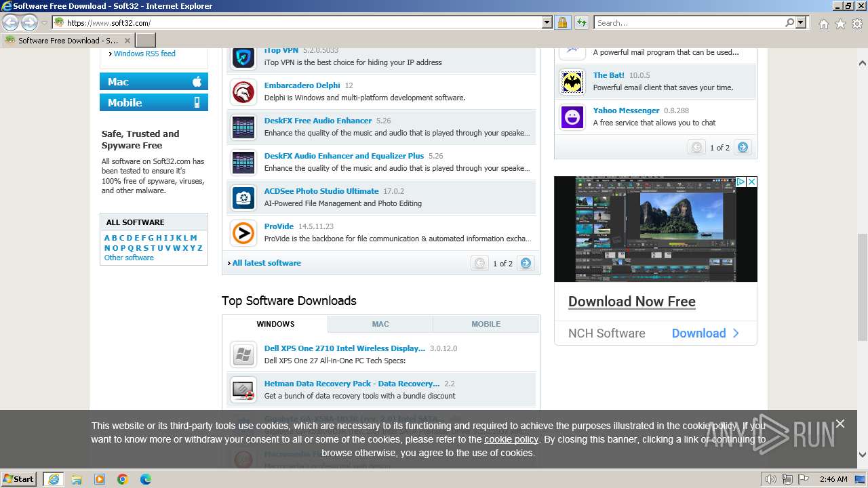This screenshot has width=868, height=488.
Task: Open the cookie policy link
Action: point(511,439)
